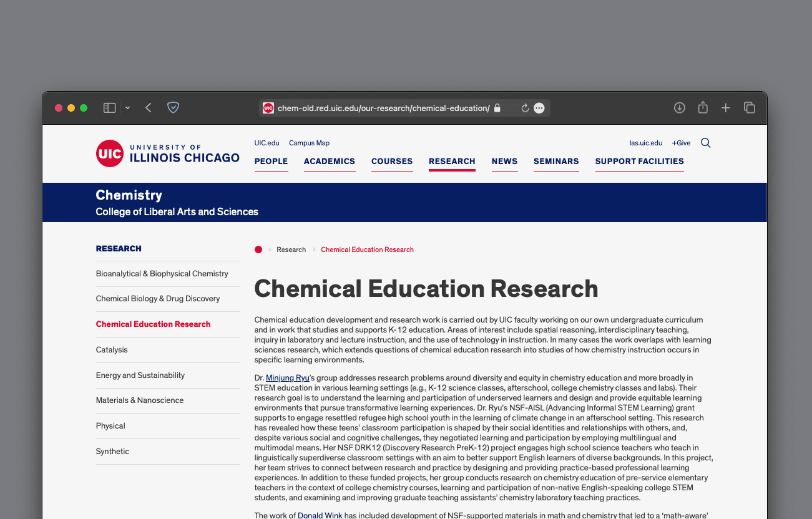
Task: Click the padlock icon in address bar
Action: click(497, 108)
